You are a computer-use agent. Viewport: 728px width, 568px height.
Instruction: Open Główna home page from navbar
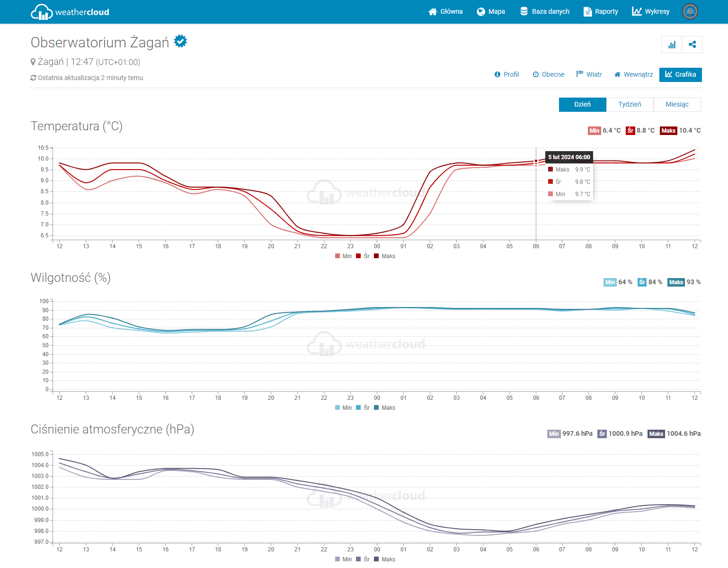point(445,11)
